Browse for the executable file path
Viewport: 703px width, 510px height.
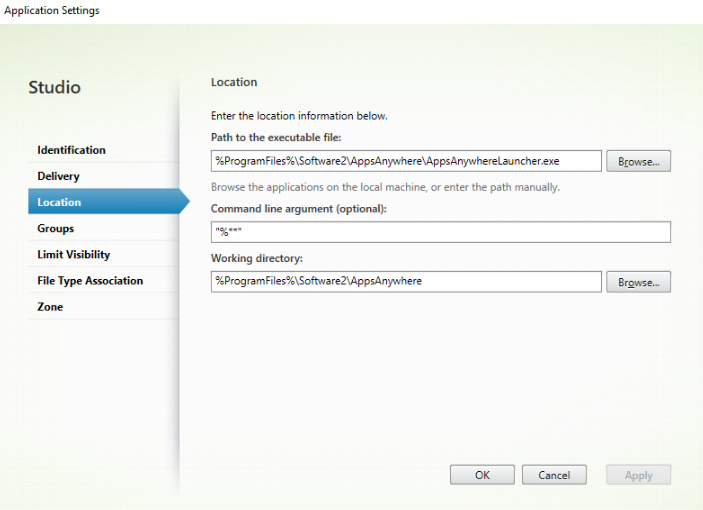point(638,162)
